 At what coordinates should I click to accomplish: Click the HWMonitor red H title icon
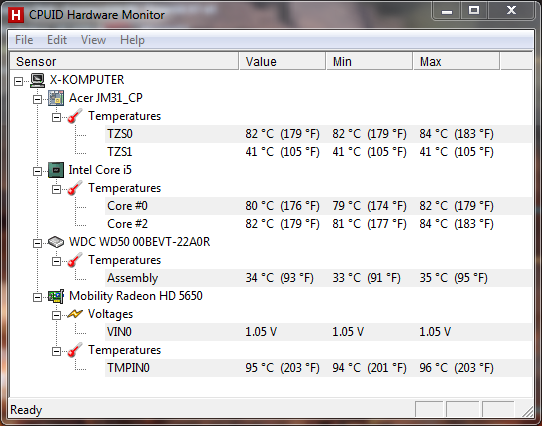pos(16,15)
